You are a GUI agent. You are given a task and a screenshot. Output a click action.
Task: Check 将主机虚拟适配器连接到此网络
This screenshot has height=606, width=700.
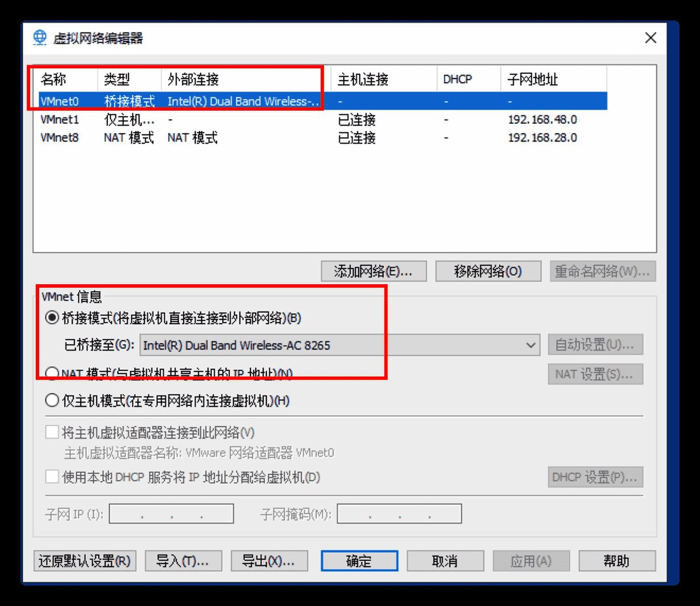pyautogui.click(x=52, y=432)
